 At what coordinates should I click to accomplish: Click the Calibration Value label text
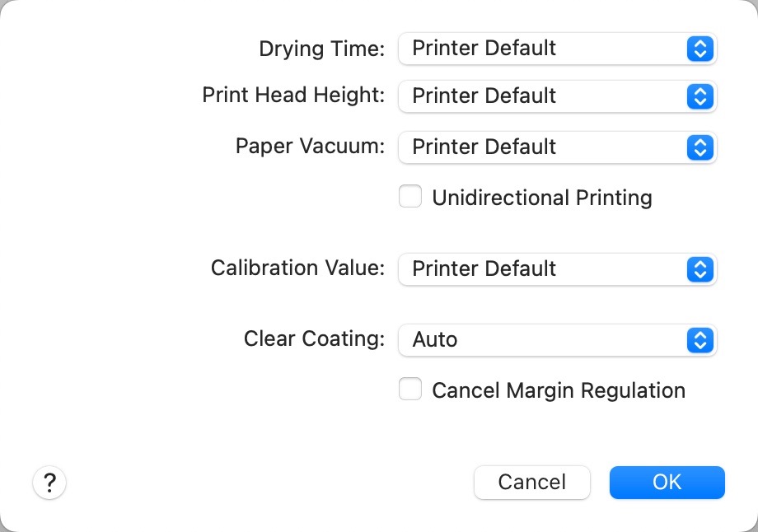coord(297,268)
